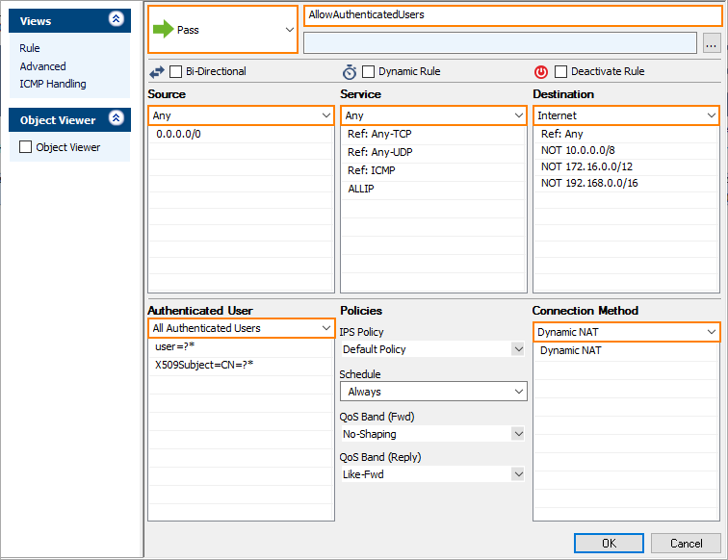Screen dimensions: 728x560
Task: Switch to the Advanced view
Action: click(42, 66)
